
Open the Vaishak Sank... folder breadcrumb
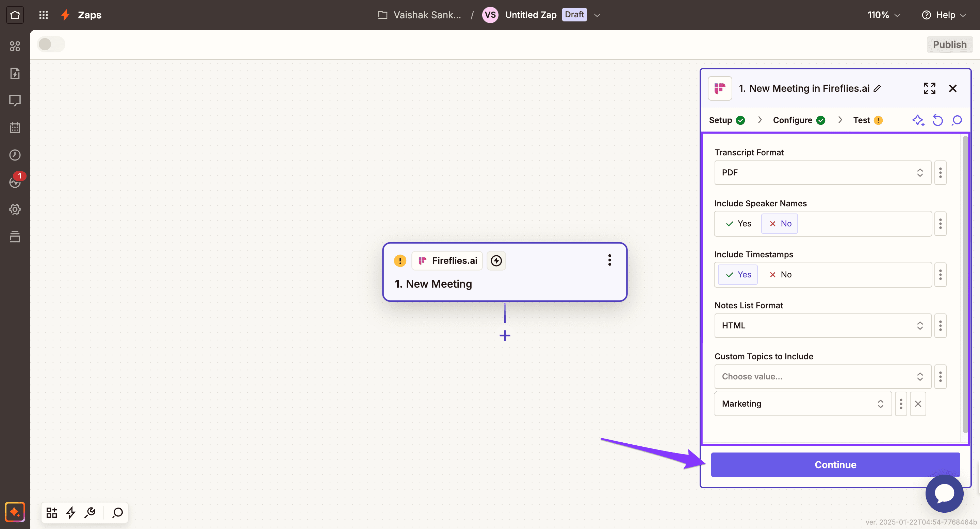pyautogui.click(x=419, y=15)
